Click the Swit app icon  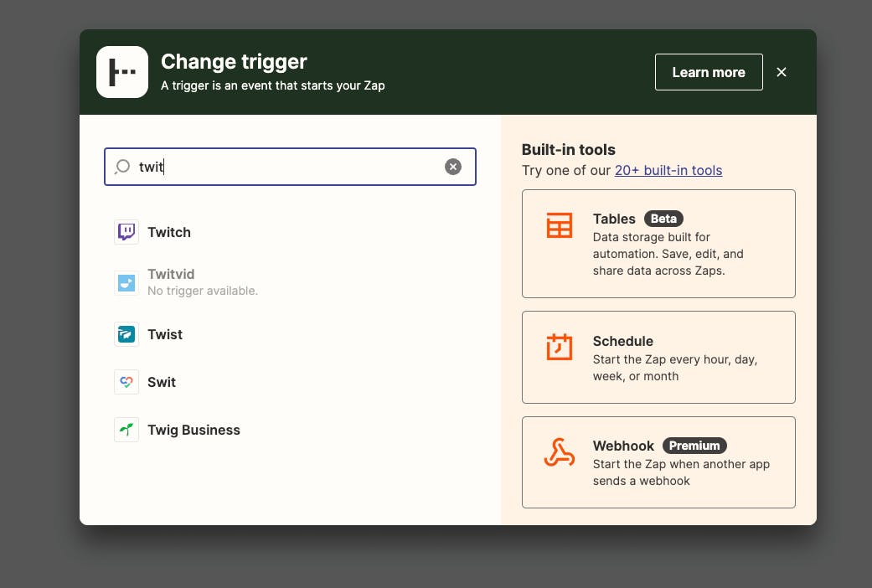pos(126,382)
